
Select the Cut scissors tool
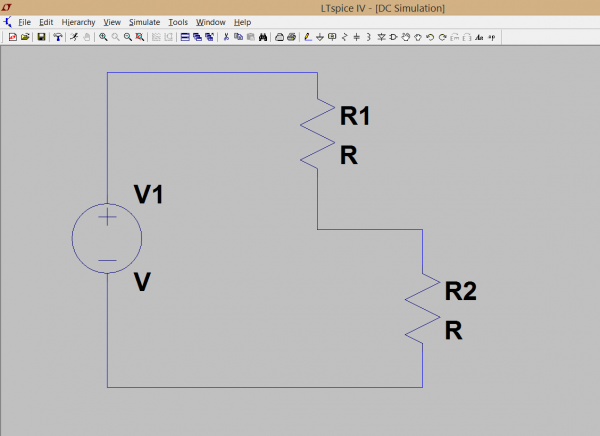pyautogui.click(x=226, y=37)
